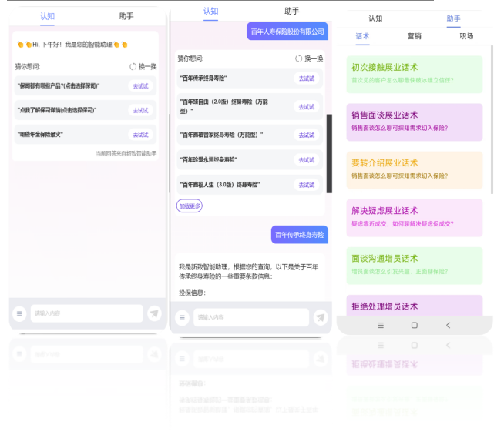Click question text 保司都有哪些产品

[x=59, y=85]
